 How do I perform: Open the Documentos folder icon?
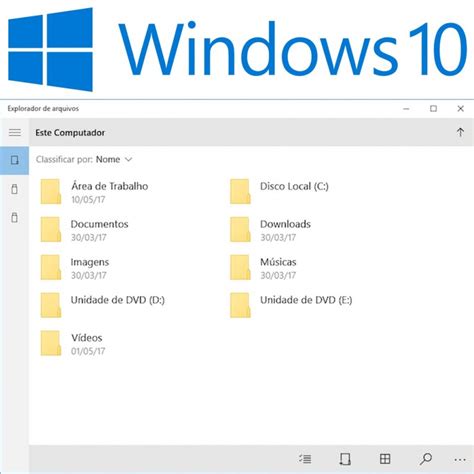click(51, 229)
